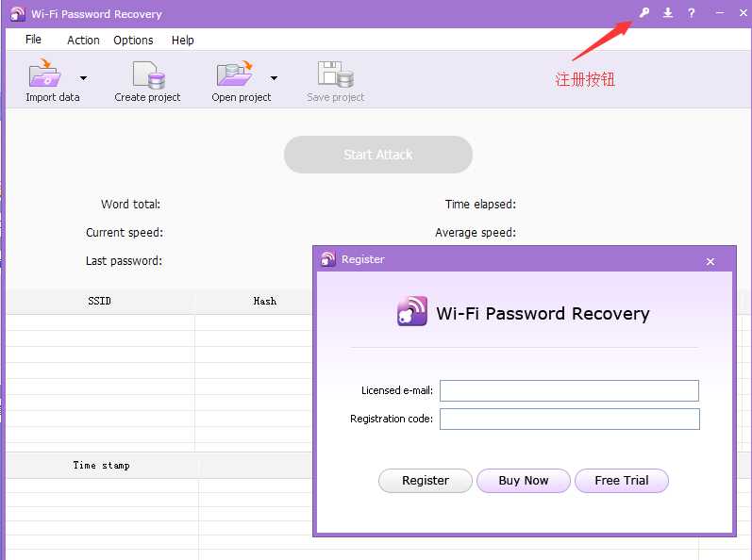Open the Options menu

pos(133,41)
